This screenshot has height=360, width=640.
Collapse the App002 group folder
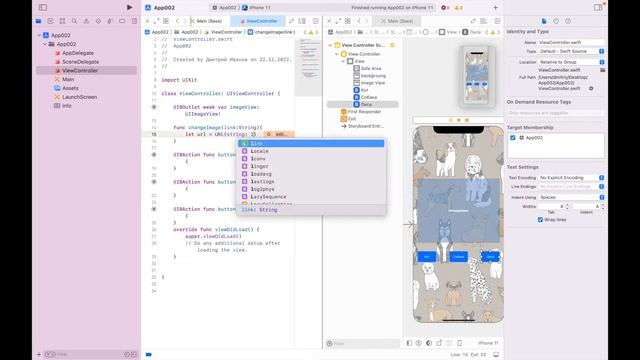45,44
